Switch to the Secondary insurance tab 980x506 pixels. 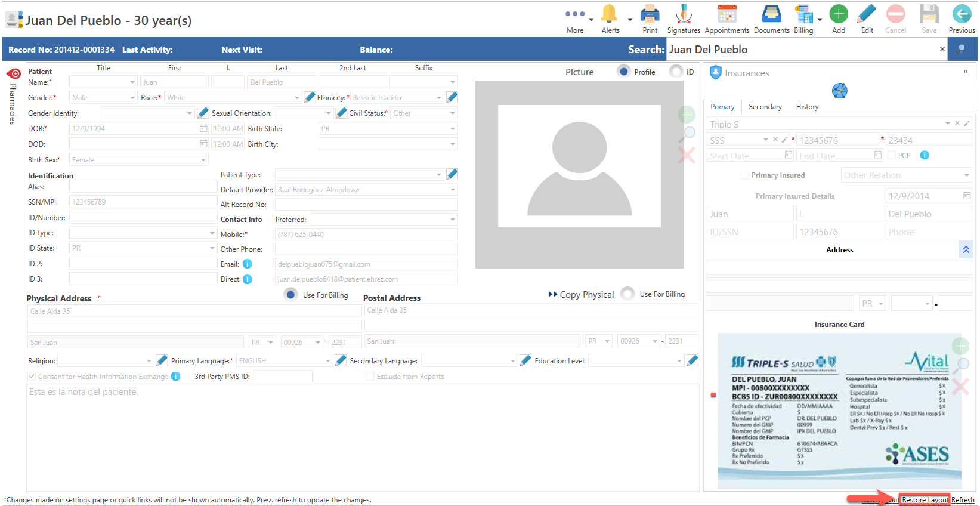[x=765, y=107]
